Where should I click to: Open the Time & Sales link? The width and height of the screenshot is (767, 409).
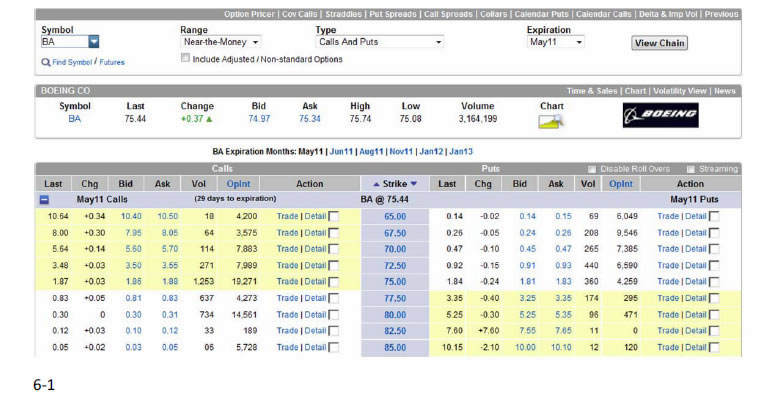(x=592, y=91)
